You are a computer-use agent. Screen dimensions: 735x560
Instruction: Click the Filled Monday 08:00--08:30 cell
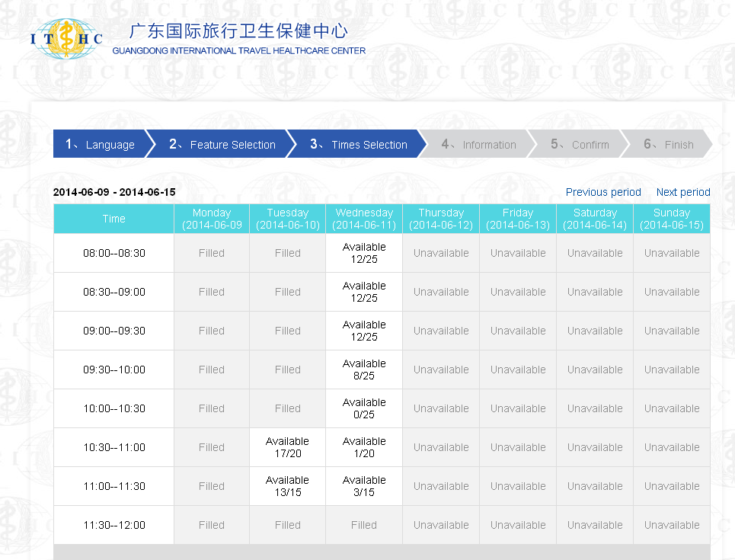212,253
